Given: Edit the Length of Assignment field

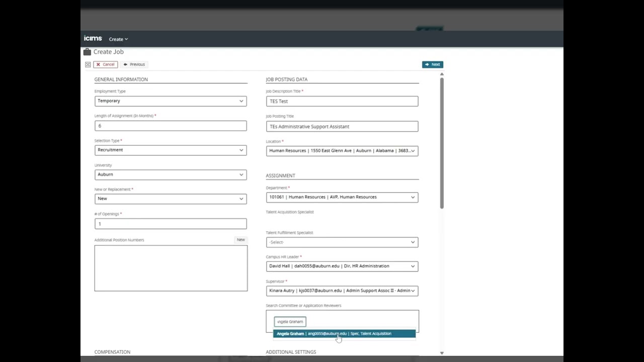Looking at the screenshot, I should point(171,126).
